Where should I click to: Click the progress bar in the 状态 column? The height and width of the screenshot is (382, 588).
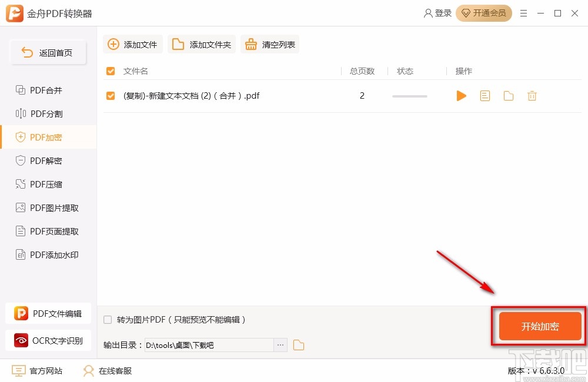coord(409,95)
